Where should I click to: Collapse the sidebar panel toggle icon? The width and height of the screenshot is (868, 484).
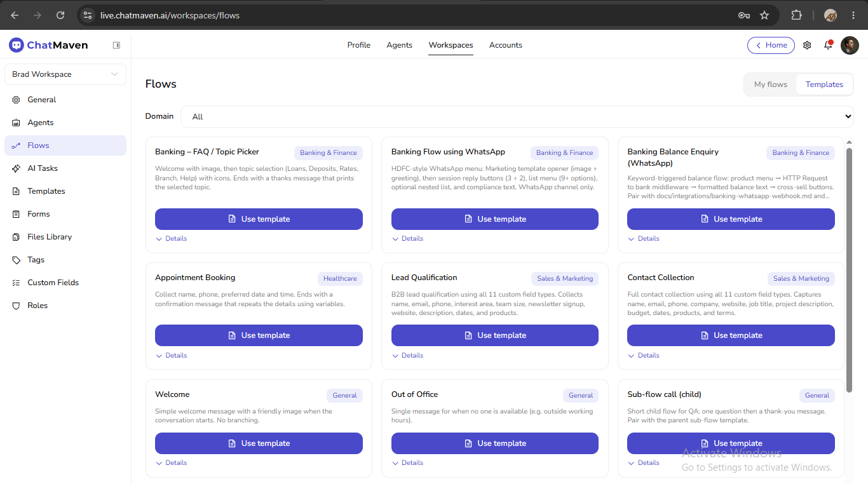point(116,45)
